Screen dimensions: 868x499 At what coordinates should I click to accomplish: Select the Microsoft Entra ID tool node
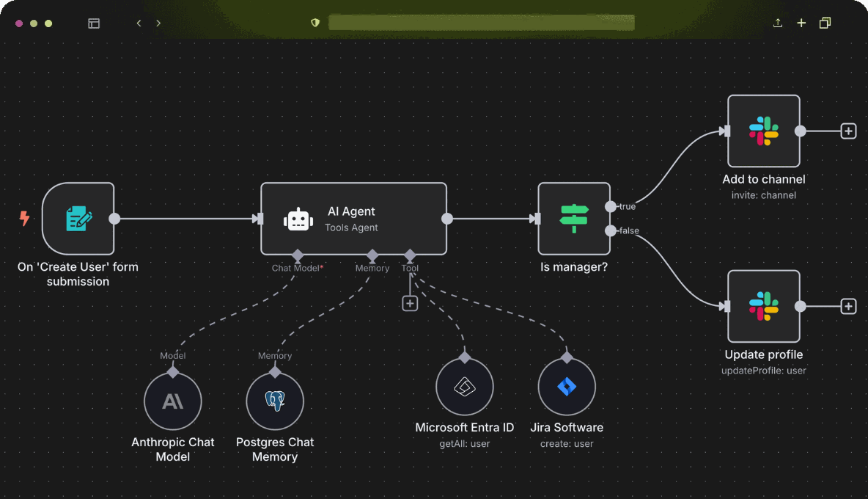(x=464, y=387)
